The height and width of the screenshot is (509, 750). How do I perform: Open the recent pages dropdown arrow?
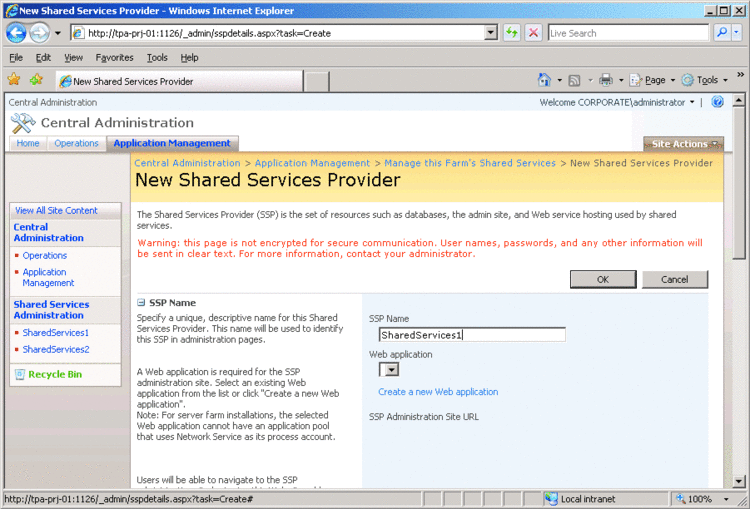[x=57, y=33]
